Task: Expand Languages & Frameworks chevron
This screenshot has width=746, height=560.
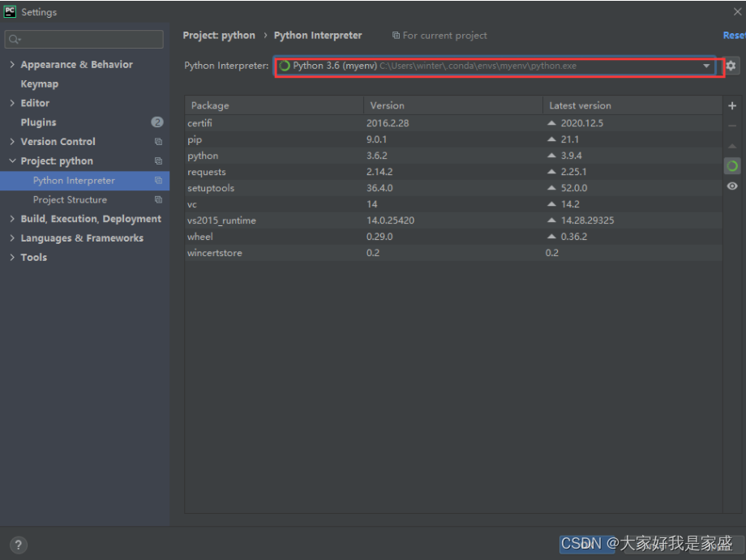Action: pyautogui.click(x=12, y=237)
